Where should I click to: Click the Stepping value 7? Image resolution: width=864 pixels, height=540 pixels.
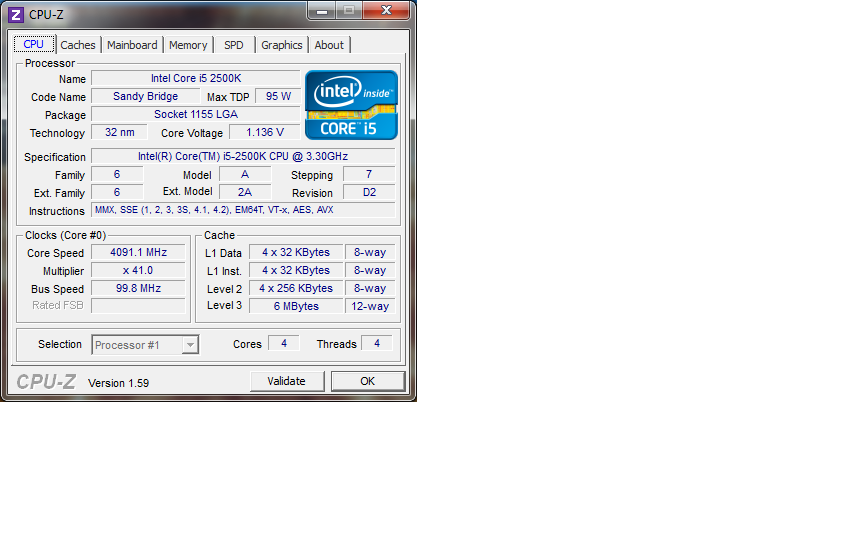click(x=369, y=174)
